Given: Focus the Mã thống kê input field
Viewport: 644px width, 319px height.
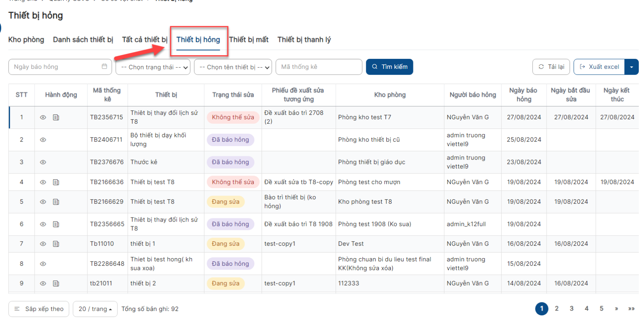Looking at the screenshot, I should [x=318, y=67].
